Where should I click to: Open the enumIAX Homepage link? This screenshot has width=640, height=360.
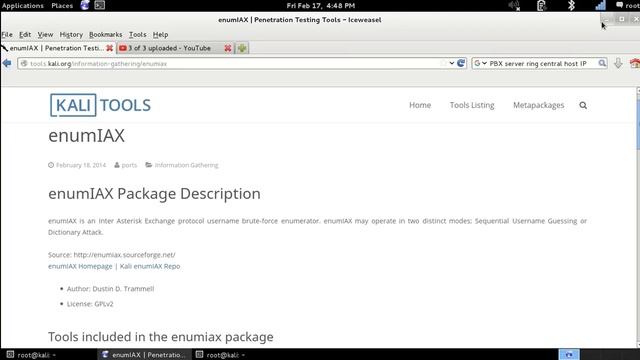[80, 266]
